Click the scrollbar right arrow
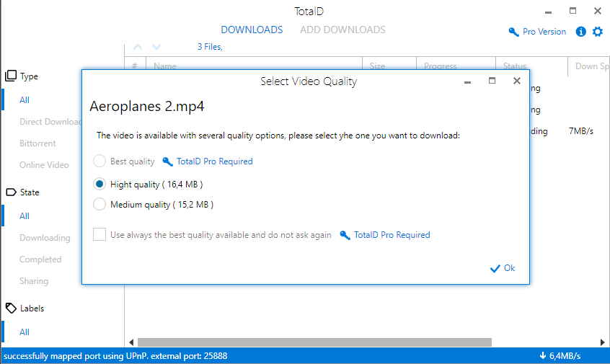The height and width of the screenshot is (364, 610). [602, 342]
